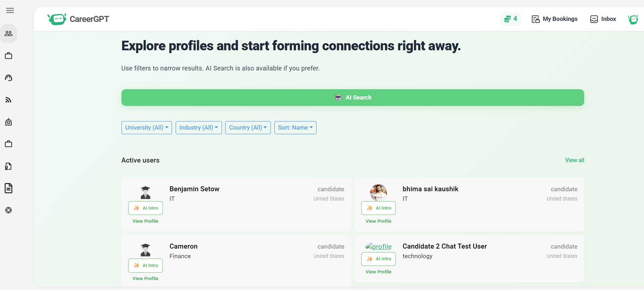Viewport: 644px width, 290px height.
Task: View Profile of Benjamin Setow
Action: point(145,221)
